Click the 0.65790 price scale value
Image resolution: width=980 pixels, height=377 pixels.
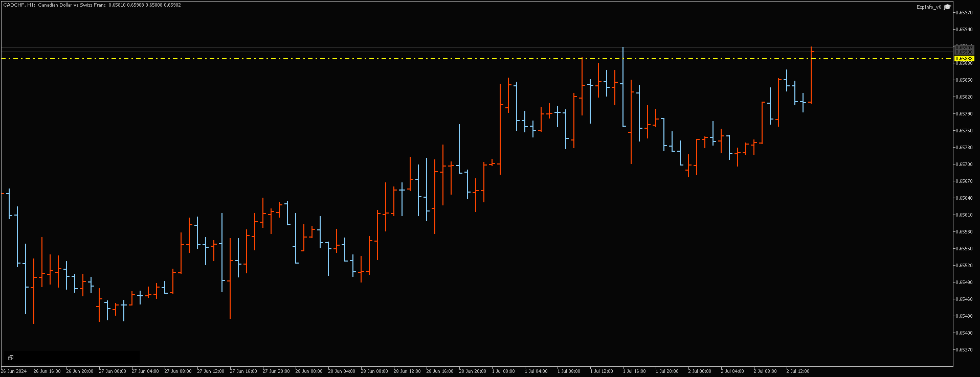click(x=965, y=114)
